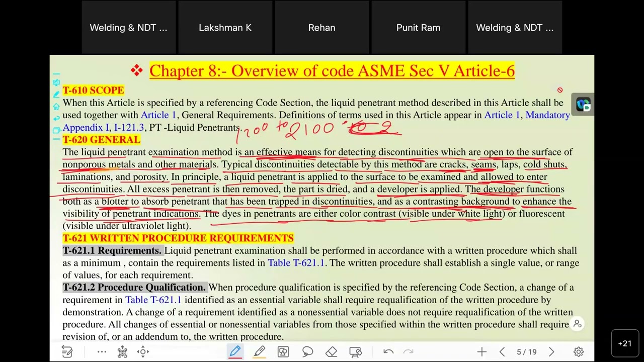
Task: Open the shapes insert tool
Action: click(x=283, y=351)
